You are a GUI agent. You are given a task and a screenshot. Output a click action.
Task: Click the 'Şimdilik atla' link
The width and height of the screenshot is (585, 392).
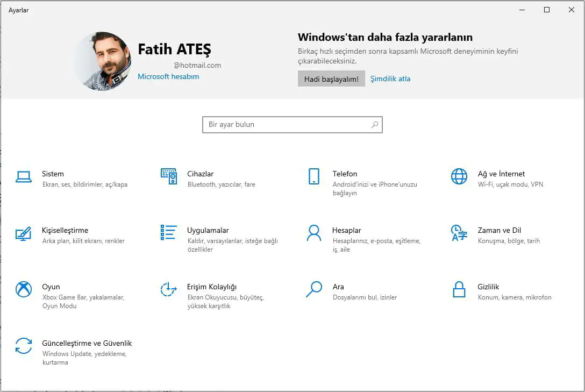pos(390,78)
